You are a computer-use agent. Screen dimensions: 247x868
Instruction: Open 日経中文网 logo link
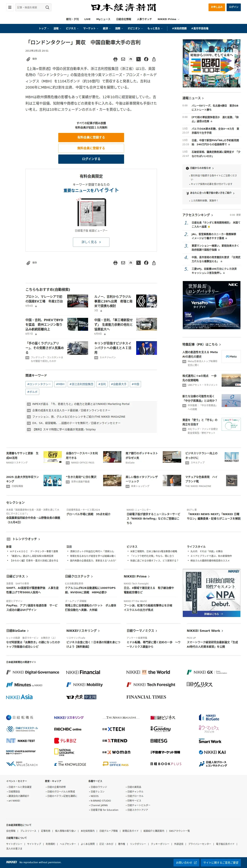[81, 697]
